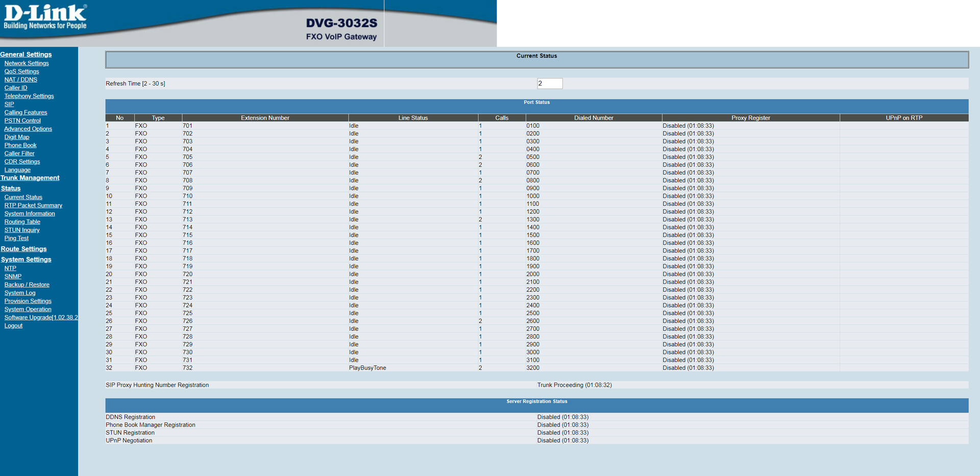Open the Routing Table

[22, 222]
